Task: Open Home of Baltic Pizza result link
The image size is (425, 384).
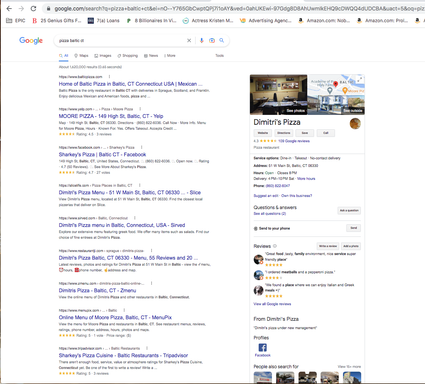Action: [130, 84]
